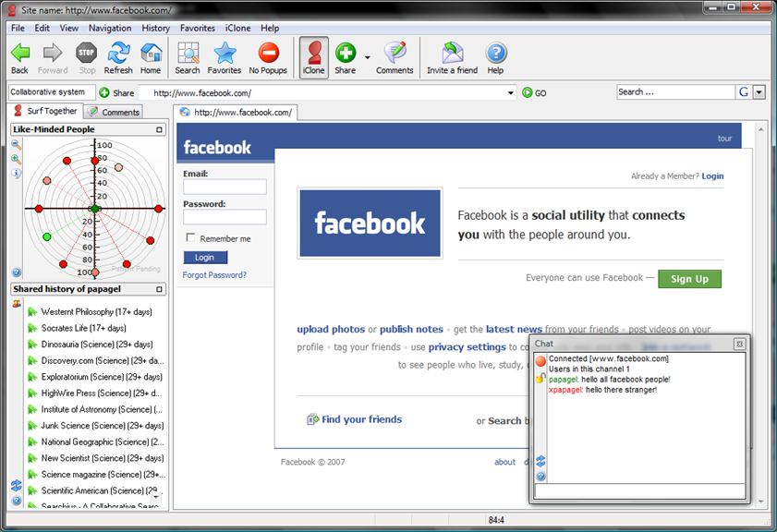Open 'Dinosauria (Science)' history entry
This screenshot has height=532, width=777.
[91, 345]
